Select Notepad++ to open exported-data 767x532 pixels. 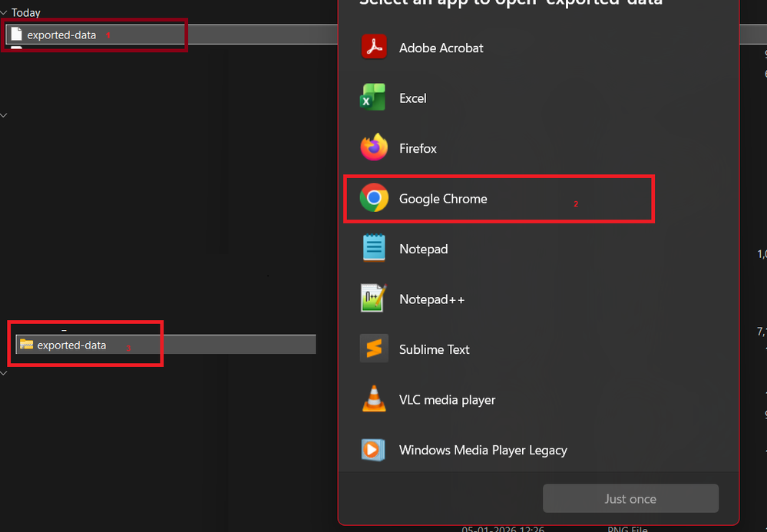coord(538,299)
